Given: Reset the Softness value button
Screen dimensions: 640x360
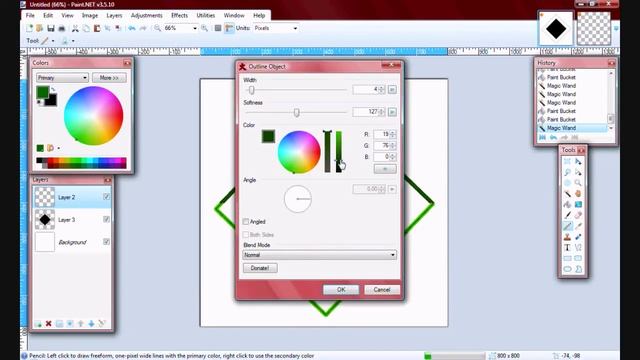Looking at the screenshot, I should click(x=392, y=112).
